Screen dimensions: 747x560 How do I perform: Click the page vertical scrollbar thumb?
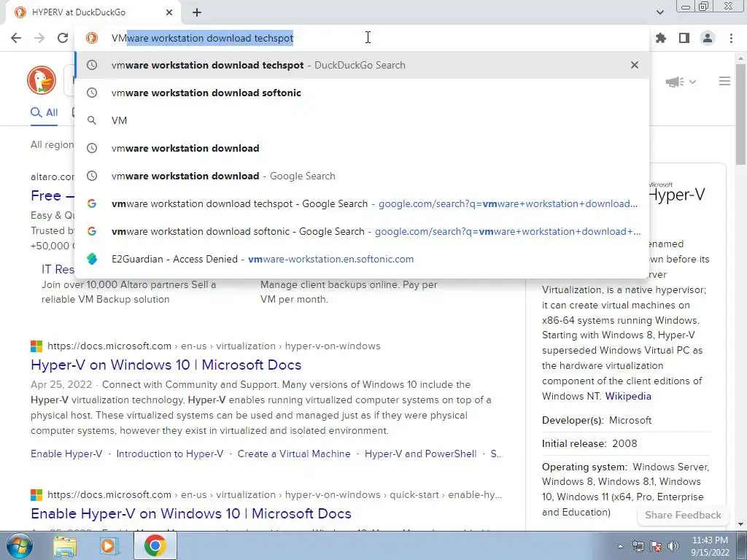coord(741,114)
